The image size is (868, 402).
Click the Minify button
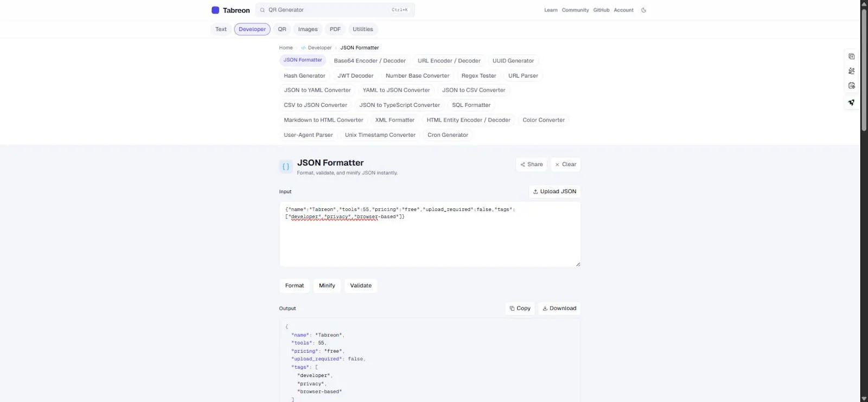point(327,286)
